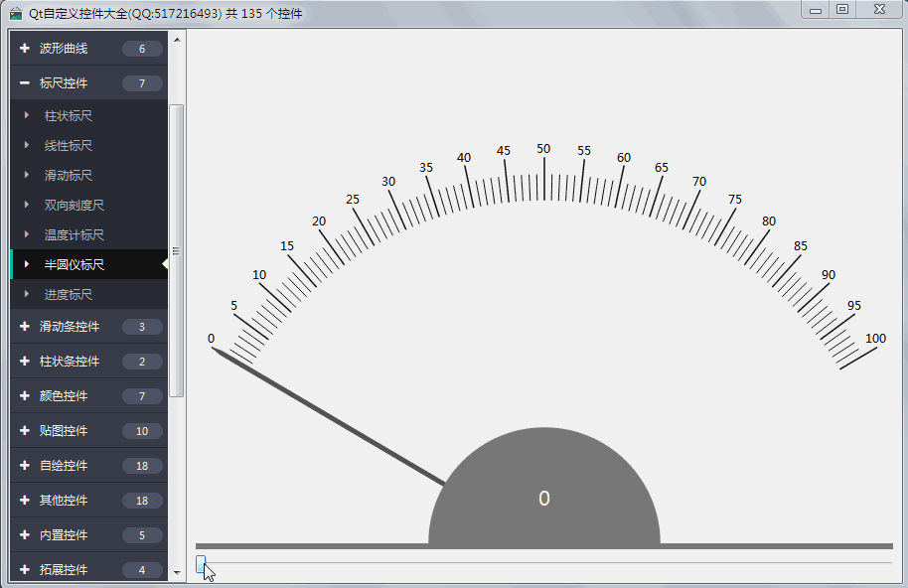The height and width of the screenshot is (588, 908).
Task: Select 线性标尺 in the sidebar
Action: [68, 146]
